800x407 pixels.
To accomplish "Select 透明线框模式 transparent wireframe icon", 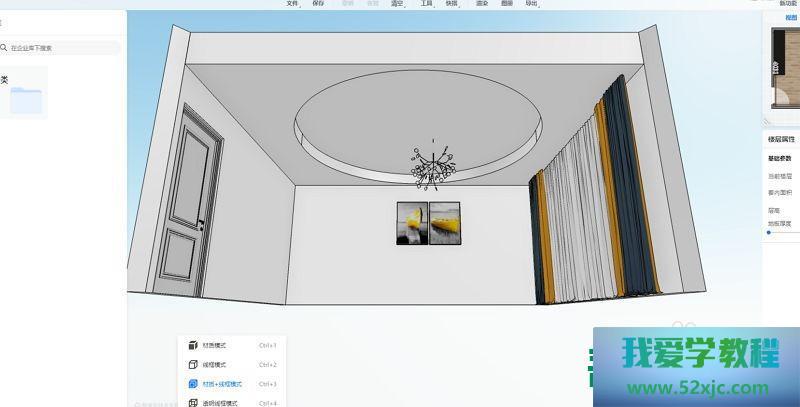I will click(193, 402).
